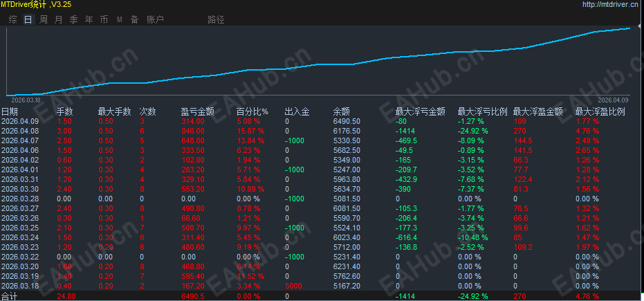Click the profit value 846.00
644x301 pixels.
pyautogui.click(x=192, y=131)
